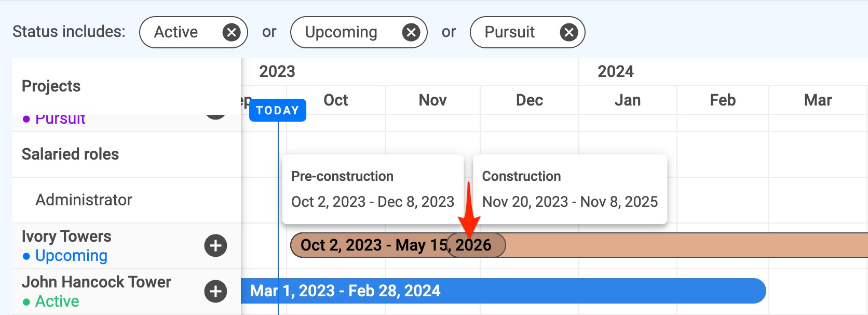Remove the Pursuit status filter
The image size is (868, 315).
pyautogui.click(x=569, y=33)
